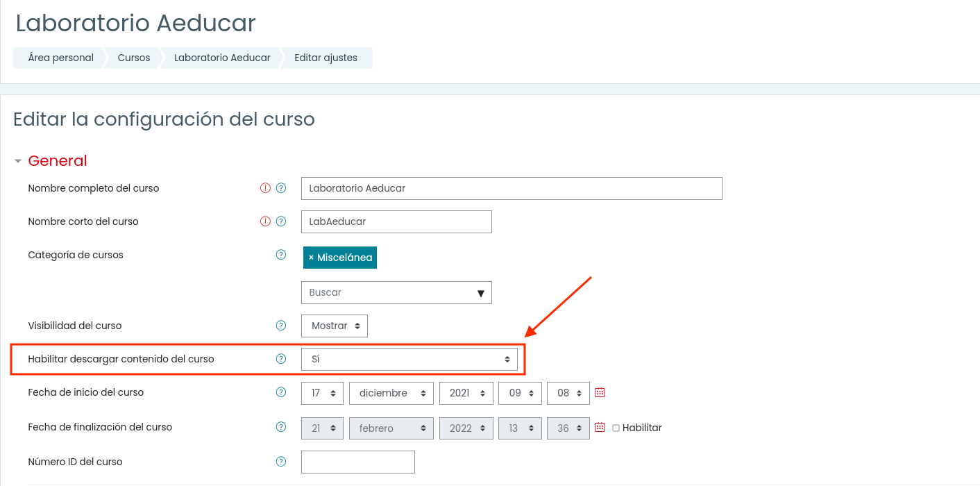Click the Laboratorio Aeducar page title
Screen dimensions: 980x486
point(136,24)
